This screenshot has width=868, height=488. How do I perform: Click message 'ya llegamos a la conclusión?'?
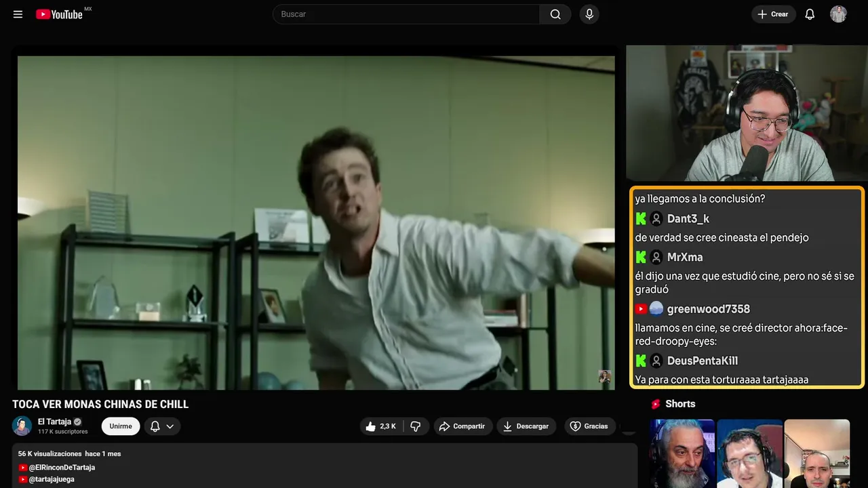click(701, 199)
